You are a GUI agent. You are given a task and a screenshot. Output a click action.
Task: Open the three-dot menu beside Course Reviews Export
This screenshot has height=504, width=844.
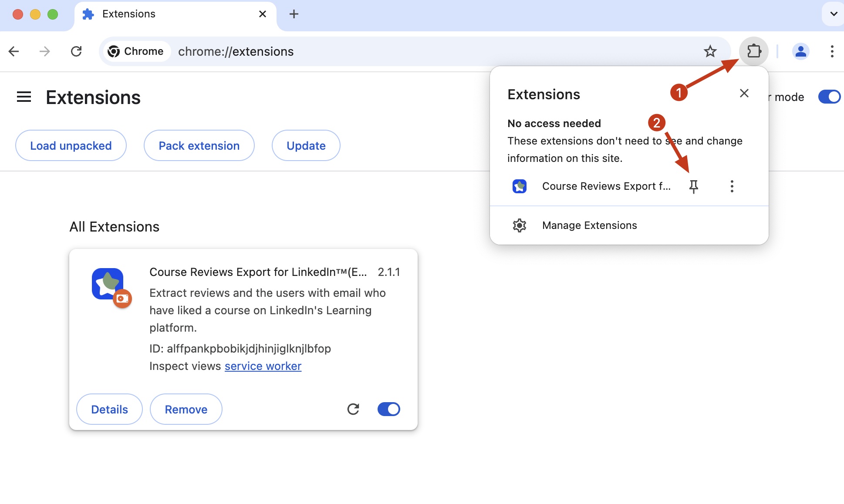732,186
